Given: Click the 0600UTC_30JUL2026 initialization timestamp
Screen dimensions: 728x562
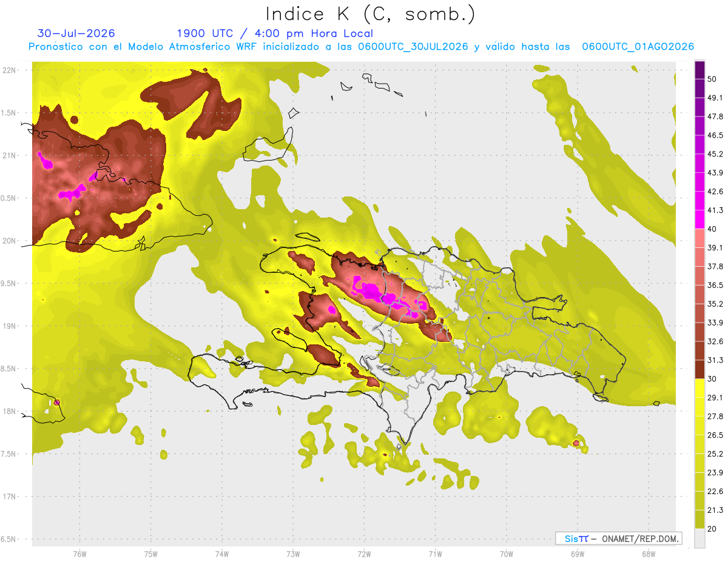Looking at the screenshot, I should 413,47.
